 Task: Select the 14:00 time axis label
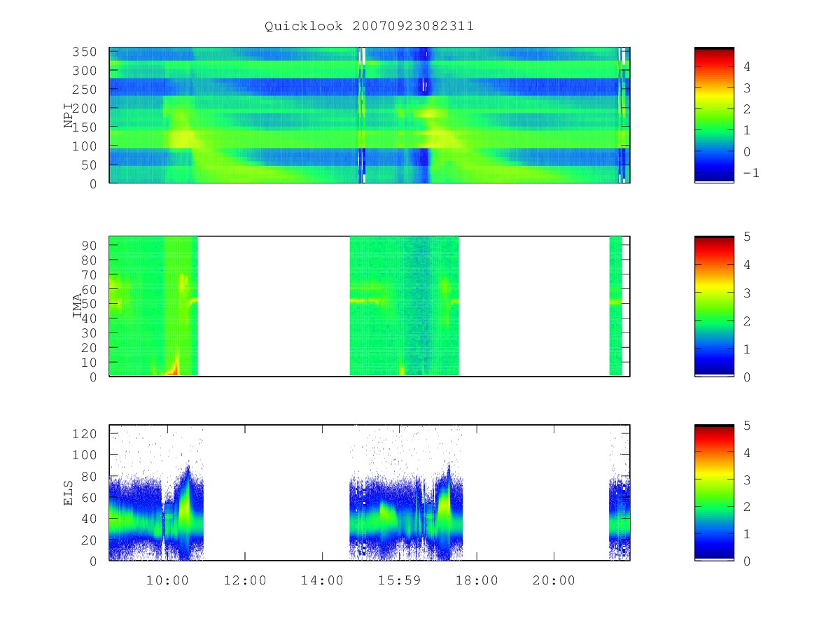(x=322, y=580)
